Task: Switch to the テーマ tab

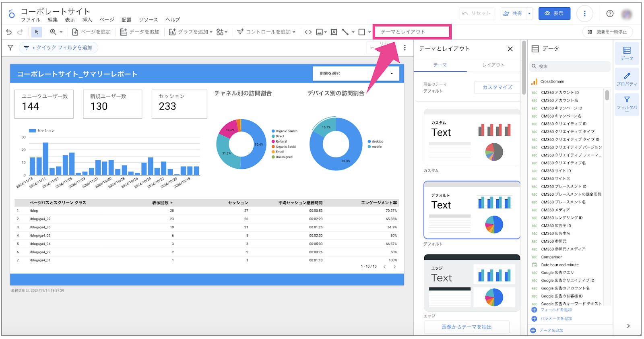Action: click(440, 65)
